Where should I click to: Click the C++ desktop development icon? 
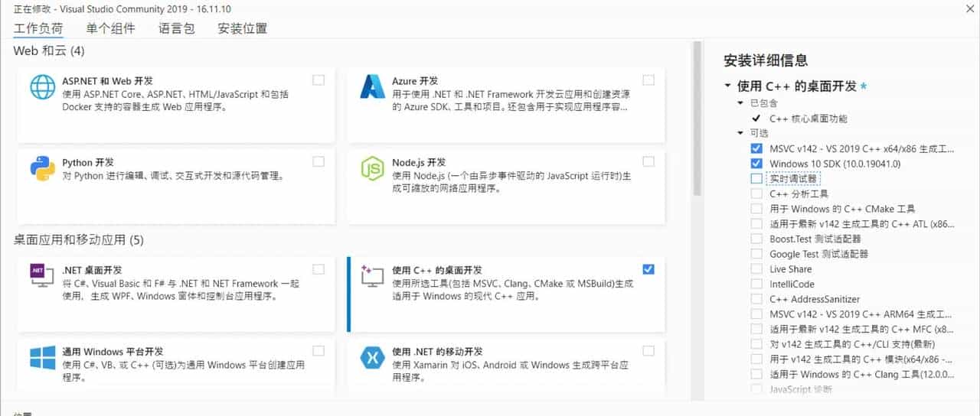373,275
